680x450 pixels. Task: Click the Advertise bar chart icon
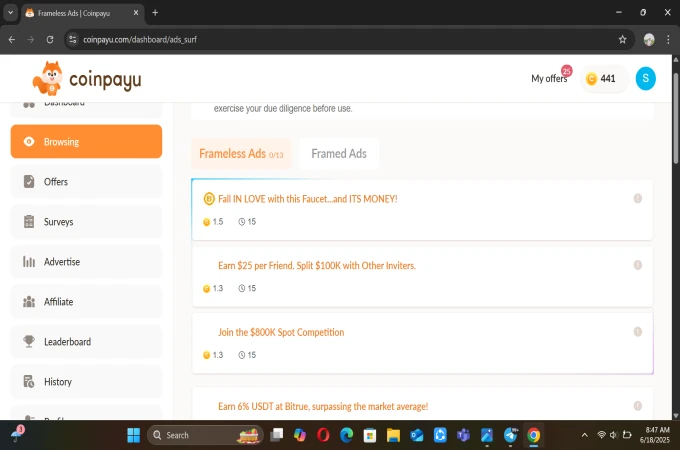pyautogui.click(x=29, y=261)
